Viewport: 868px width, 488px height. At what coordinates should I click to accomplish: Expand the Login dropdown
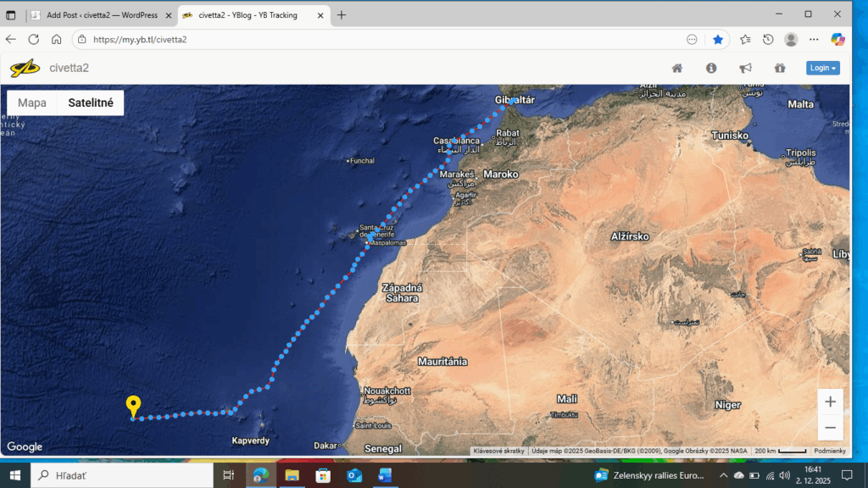coord(822,68)
